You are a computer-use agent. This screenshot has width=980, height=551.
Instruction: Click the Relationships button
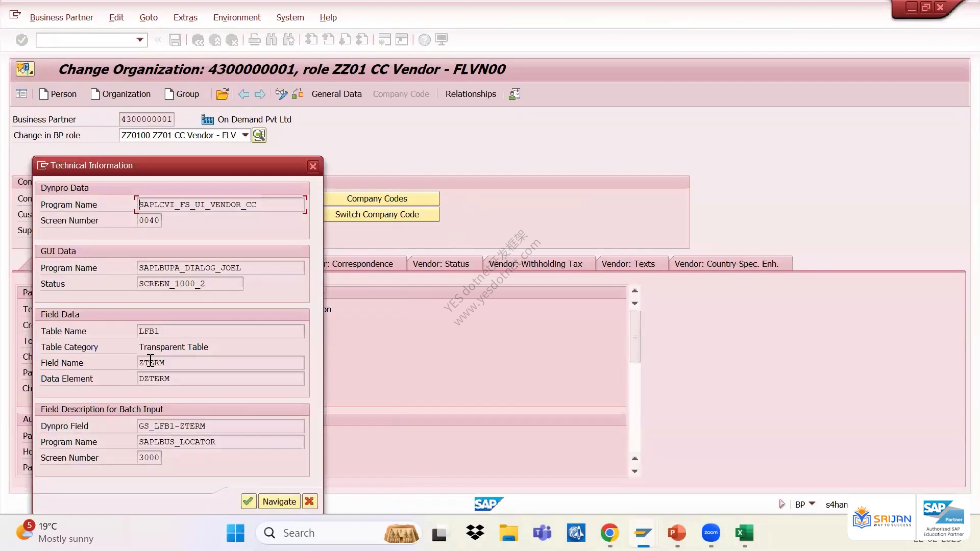(x=471, y=94)
